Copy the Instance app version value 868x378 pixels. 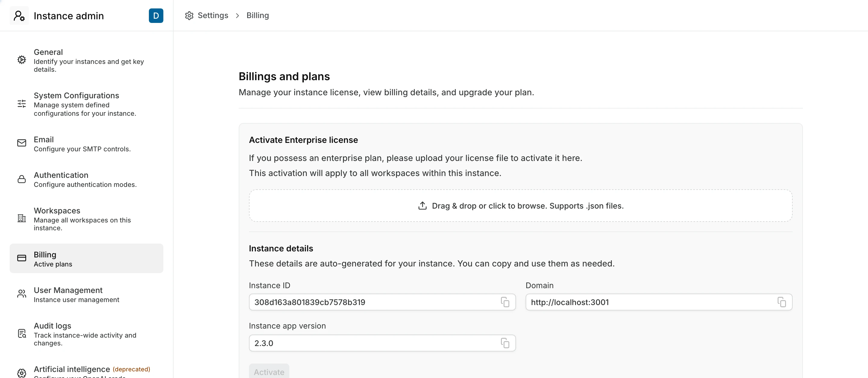(505, 343)
